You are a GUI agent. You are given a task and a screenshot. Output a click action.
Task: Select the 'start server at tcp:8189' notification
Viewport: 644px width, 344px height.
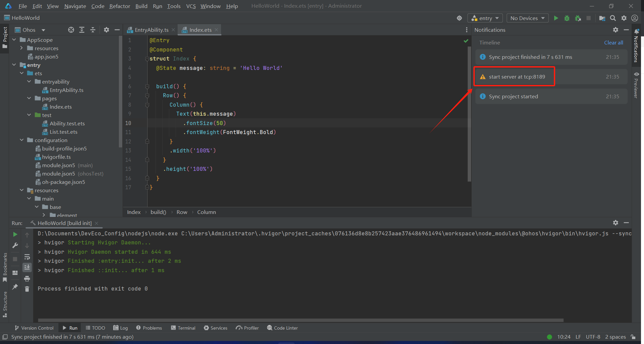pyautogui.click(x=551, y=77)
